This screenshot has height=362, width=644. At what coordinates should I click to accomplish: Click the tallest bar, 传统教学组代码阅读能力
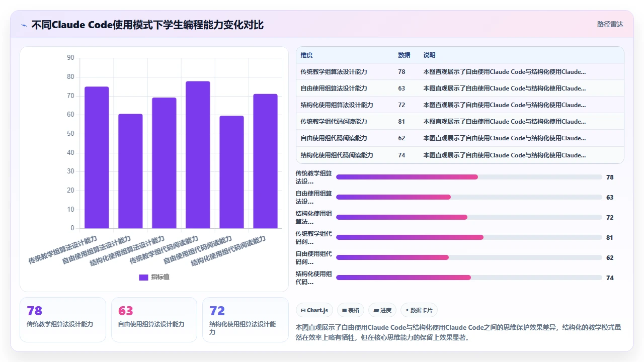pos(198,155)
